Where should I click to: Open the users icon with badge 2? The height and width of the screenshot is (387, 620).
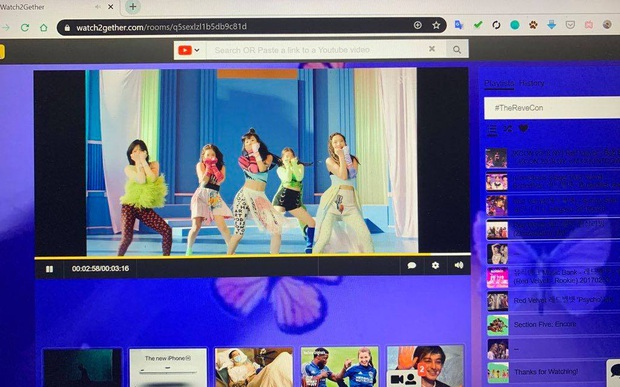click(x=412, y=378)
